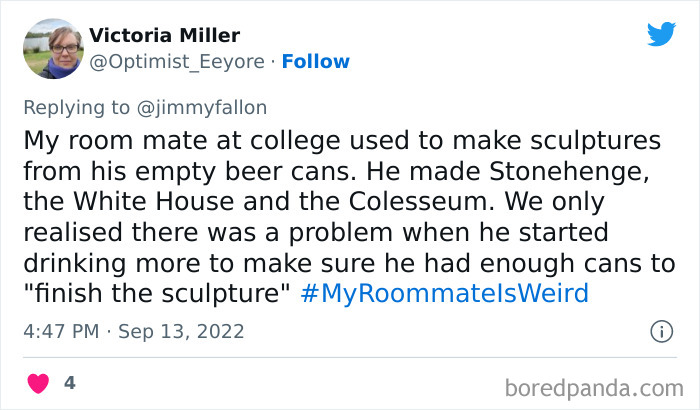
Task: Click the display name Victoria Miller
Action: coord(165,35)
